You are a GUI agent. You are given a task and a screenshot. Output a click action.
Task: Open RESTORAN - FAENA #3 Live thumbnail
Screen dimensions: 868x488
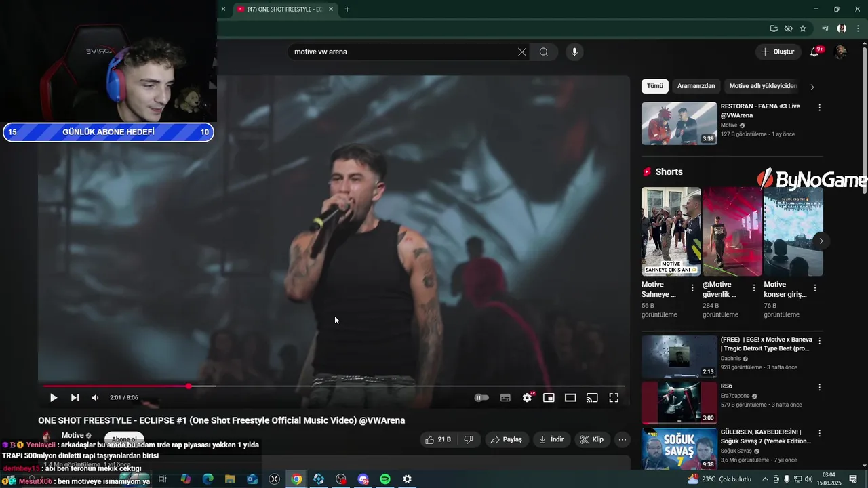[679, 123]
